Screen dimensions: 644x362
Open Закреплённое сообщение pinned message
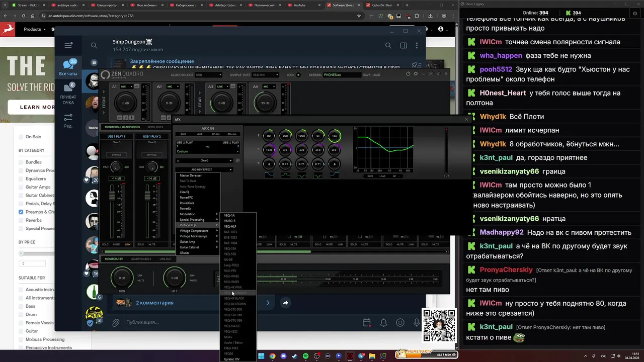coord(162,61)
